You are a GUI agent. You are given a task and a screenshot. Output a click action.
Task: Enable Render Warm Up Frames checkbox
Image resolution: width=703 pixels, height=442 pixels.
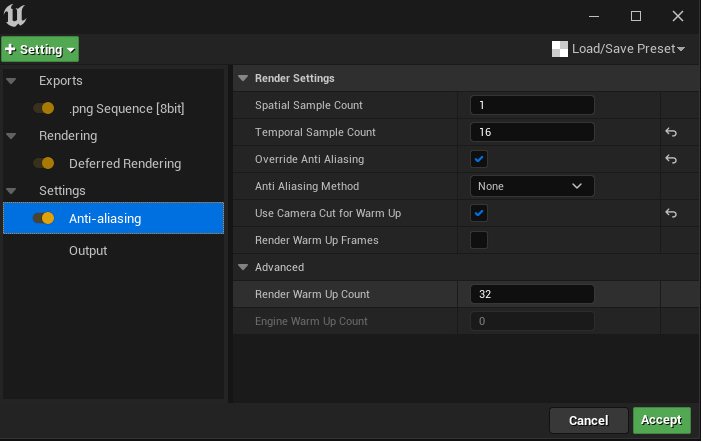coord(479,240)
